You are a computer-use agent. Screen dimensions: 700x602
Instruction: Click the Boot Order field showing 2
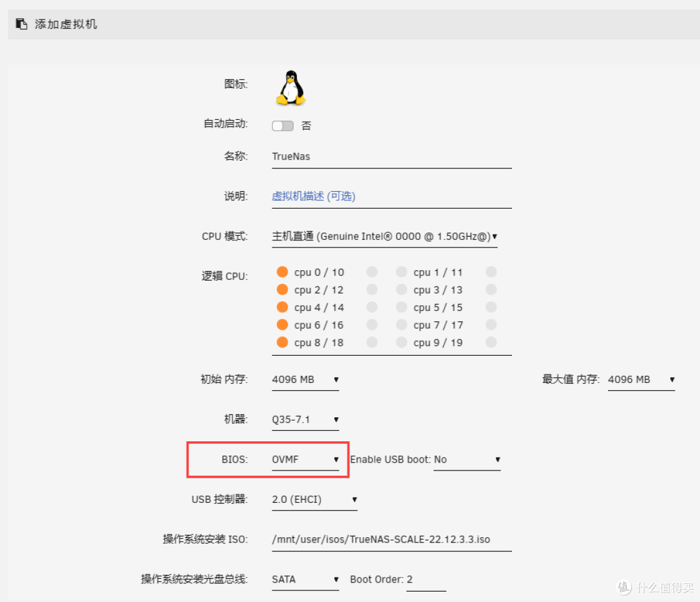pos(426,580)
